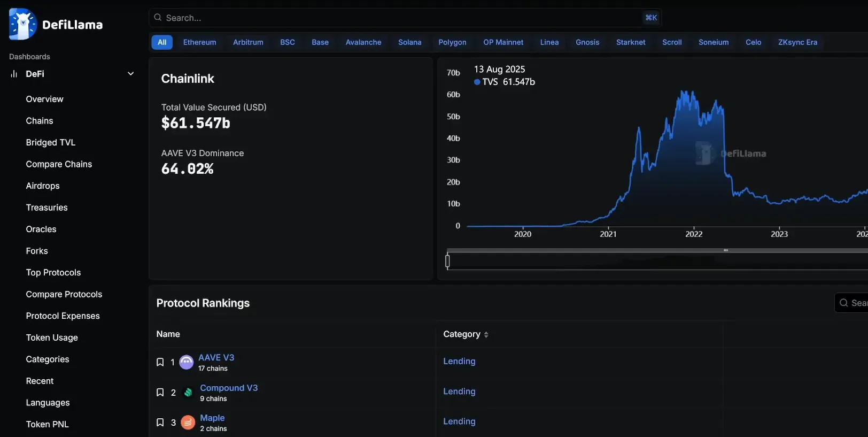
Task: Click the DefiLlama logo icon
Action: (23, 24)
